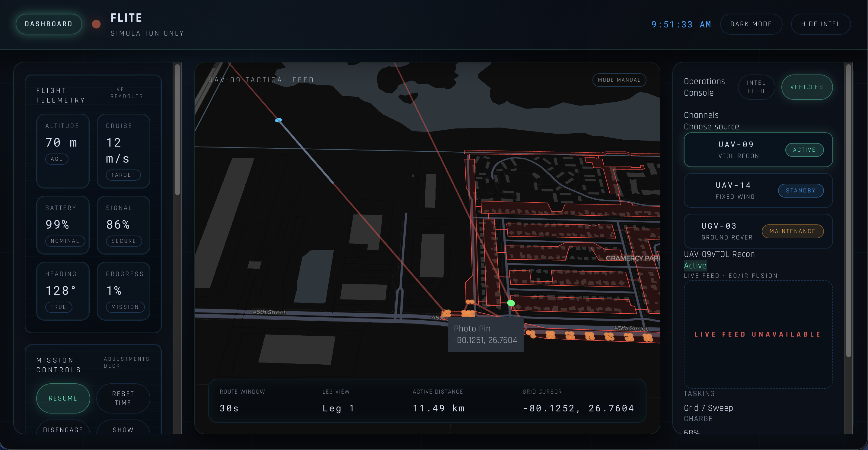Screen dimensions: 868x450
Task: Click the rightmost orange pin on 45th Street
Action: point(648,337)
